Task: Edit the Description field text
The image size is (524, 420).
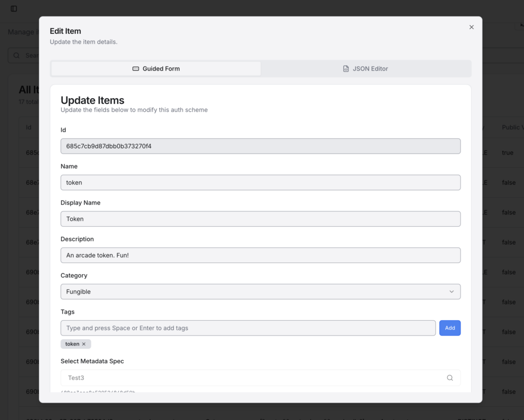Action: click(260, 255)
